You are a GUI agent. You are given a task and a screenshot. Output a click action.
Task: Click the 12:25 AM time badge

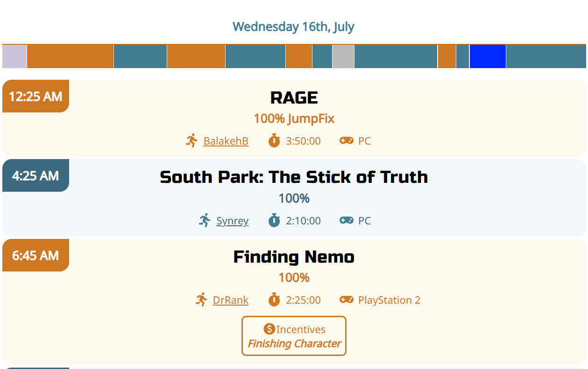pos(35,96)
